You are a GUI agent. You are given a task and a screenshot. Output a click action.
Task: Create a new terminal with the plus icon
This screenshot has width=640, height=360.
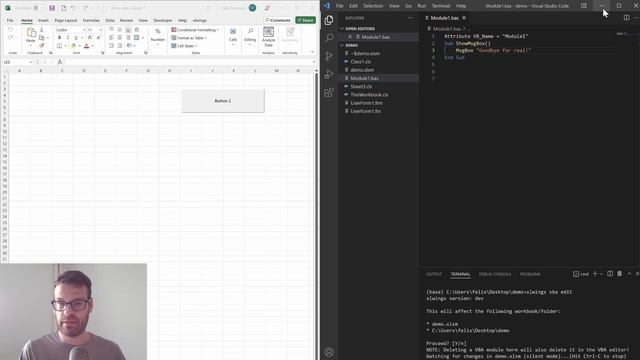pyautogui.click(x=595, y=273)
